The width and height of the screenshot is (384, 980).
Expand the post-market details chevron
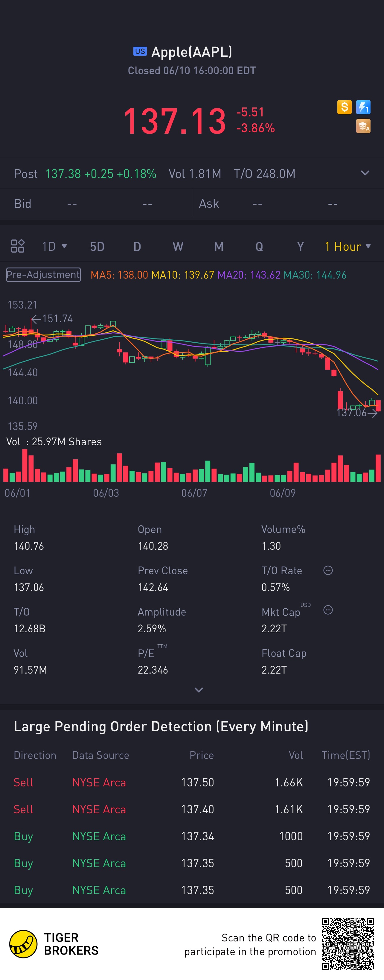pos(365,174)
